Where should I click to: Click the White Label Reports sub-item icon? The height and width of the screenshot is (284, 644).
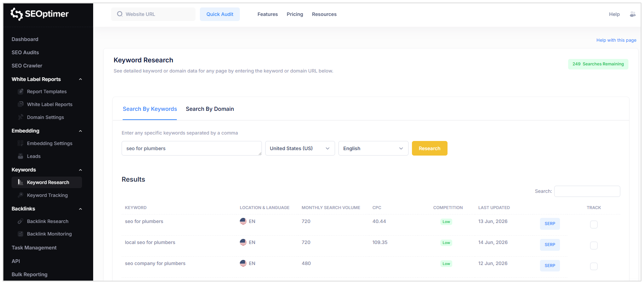point(21,104)
